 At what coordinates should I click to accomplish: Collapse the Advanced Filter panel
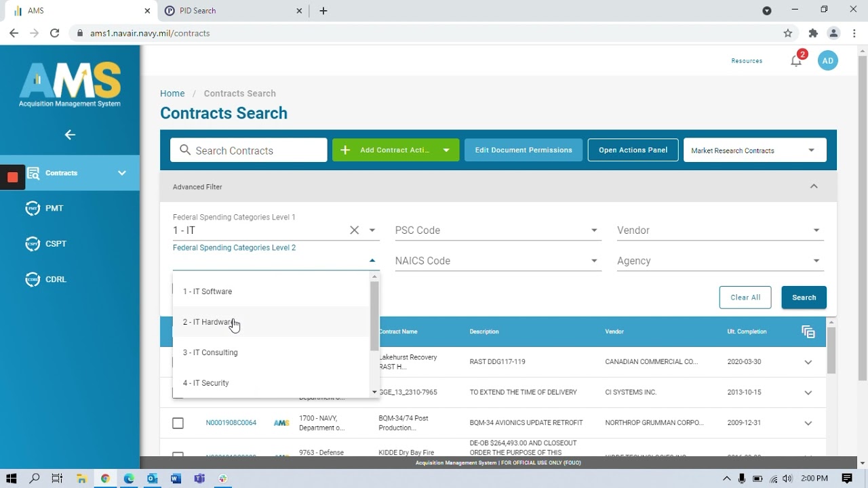point(814,186)
